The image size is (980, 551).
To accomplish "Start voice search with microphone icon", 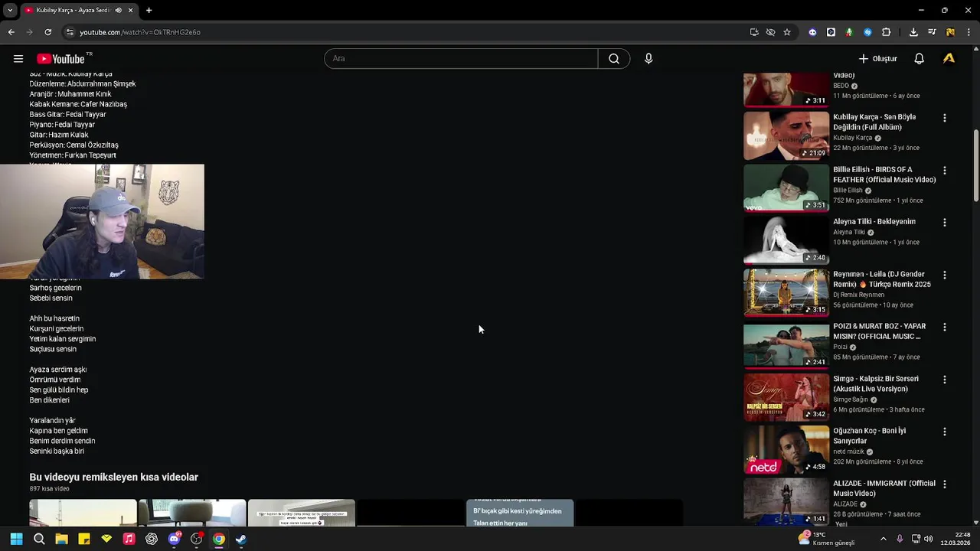I will pyautogui.click(x=648, y=59).
